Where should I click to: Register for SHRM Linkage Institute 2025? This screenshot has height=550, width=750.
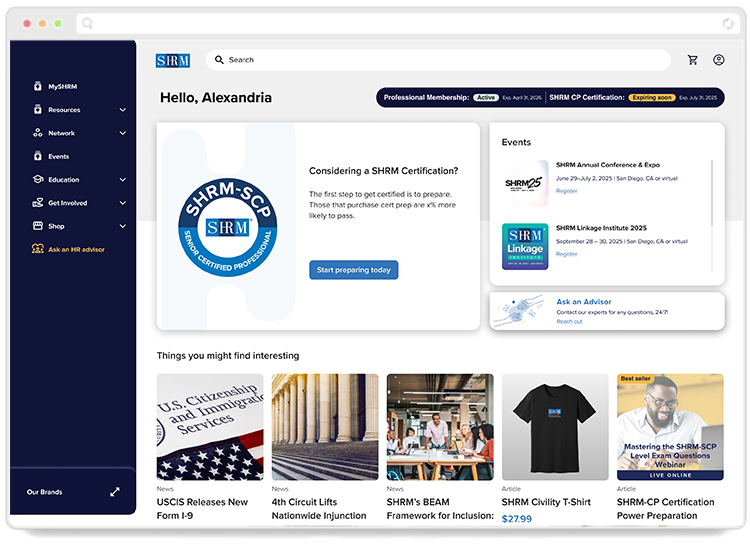566,254
